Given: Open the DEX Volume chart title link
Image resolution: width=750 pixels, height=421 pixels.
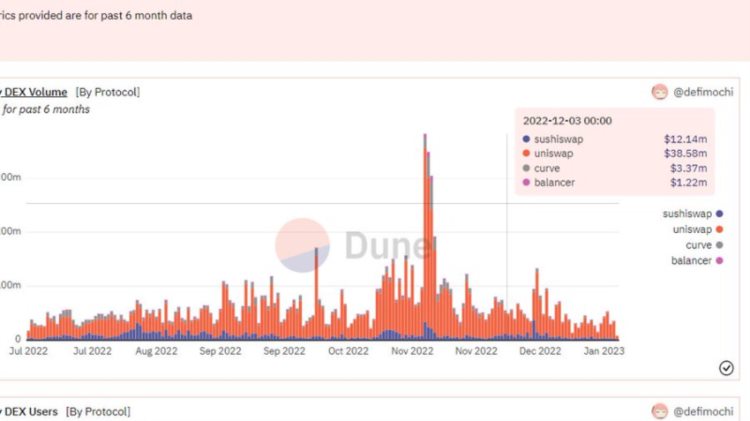Looking at the screenshot, I should (x=35, y=92).
